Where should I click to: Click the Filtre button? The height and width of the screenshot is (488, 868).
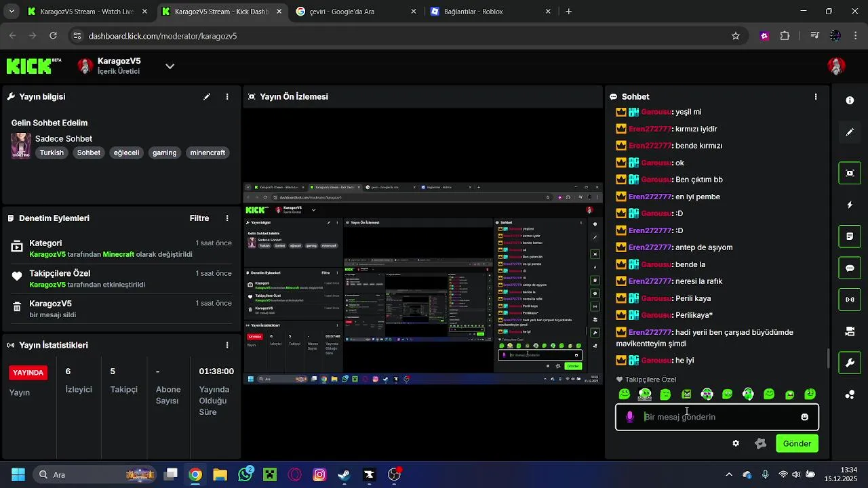point(199,218)
